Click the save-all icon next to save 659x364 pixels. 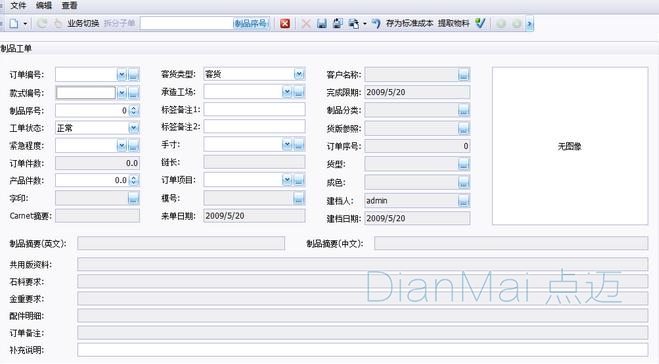(337, 24)
